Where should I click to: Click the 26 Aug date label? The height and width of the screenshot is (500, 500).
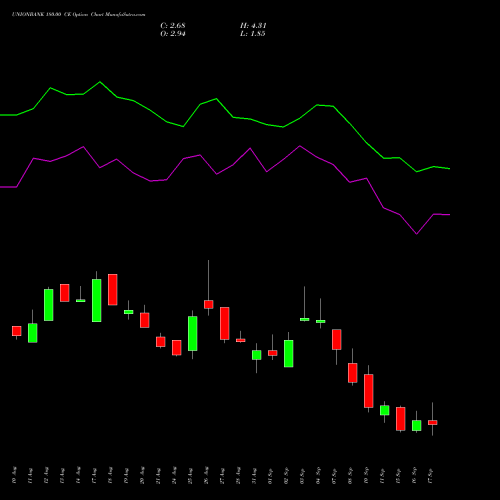coord(206,475)
